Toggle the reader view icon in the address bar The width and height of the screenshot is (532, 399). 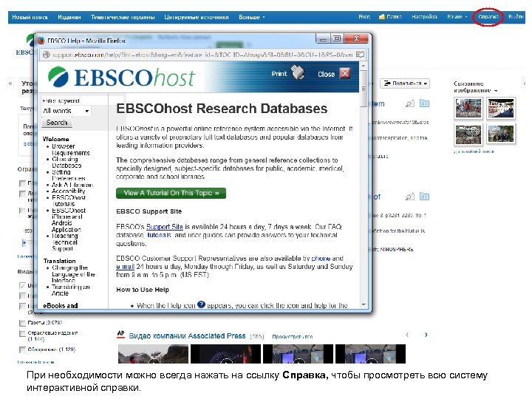[360, 55]
